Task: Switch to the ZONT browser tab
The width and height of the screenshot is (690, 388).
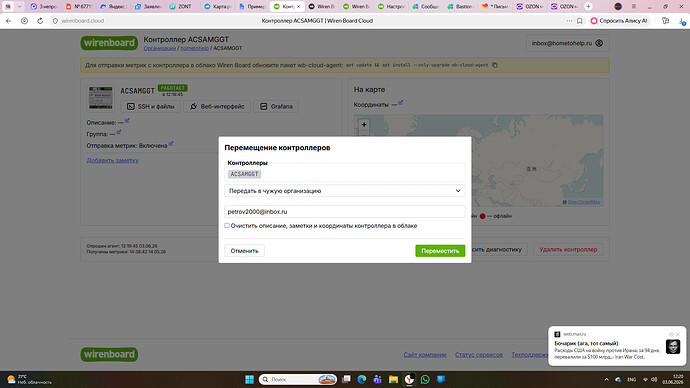Action: (181, 7)
